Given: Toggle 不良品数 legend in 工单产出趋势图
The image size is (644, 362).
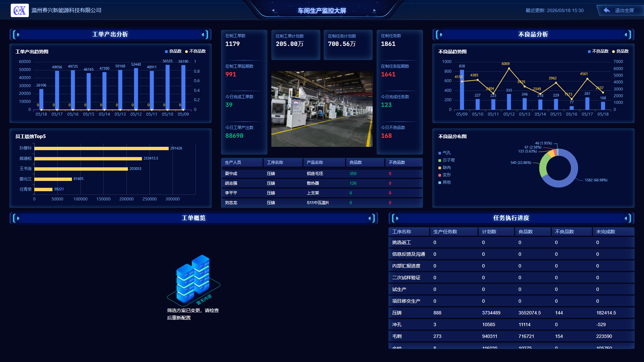Looking at the screenshot, I should [196, 51].
